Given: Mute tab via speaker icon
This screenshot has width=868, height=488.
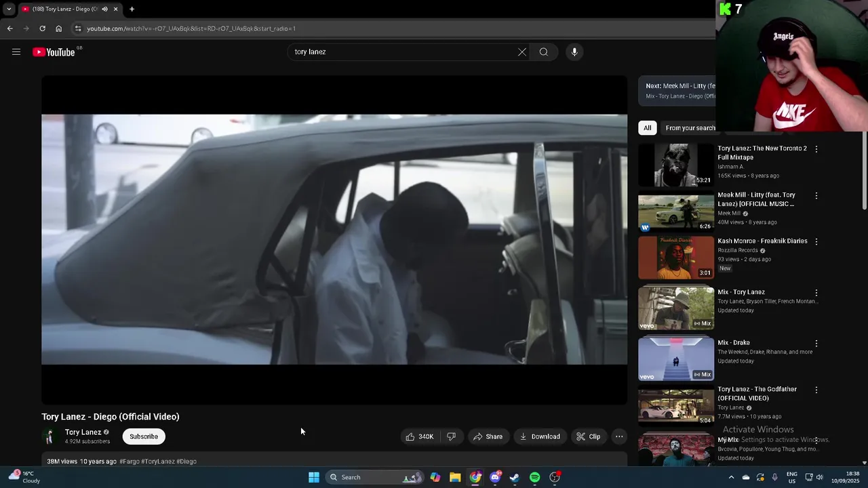Looking at the screenshot, I should coord(104,9).
